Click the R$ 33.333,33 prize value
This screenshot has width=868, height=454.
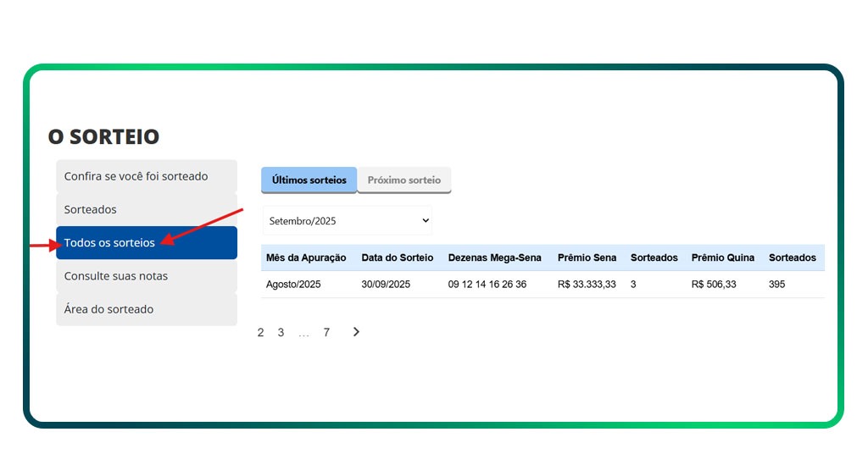[587, 285]
